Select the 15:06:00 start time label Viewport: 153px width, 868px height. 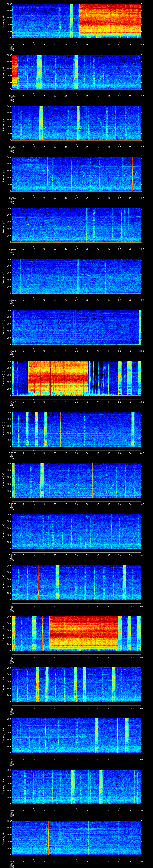pyautogui.click(x=12, y=300)
